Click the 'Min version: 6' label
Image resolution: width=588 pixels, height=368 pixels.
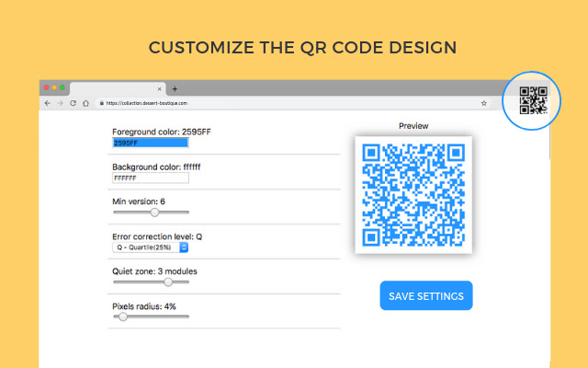tap(139, 201)
